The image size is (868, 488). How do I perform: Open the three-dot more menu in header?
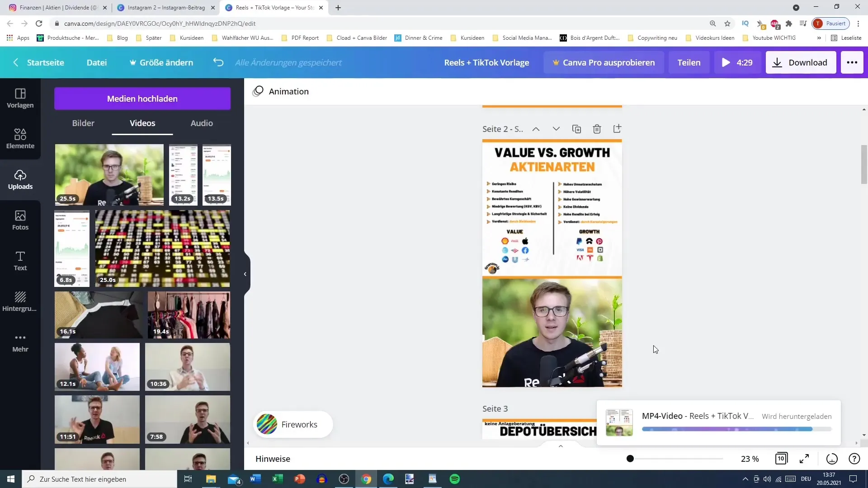[852, 62]
